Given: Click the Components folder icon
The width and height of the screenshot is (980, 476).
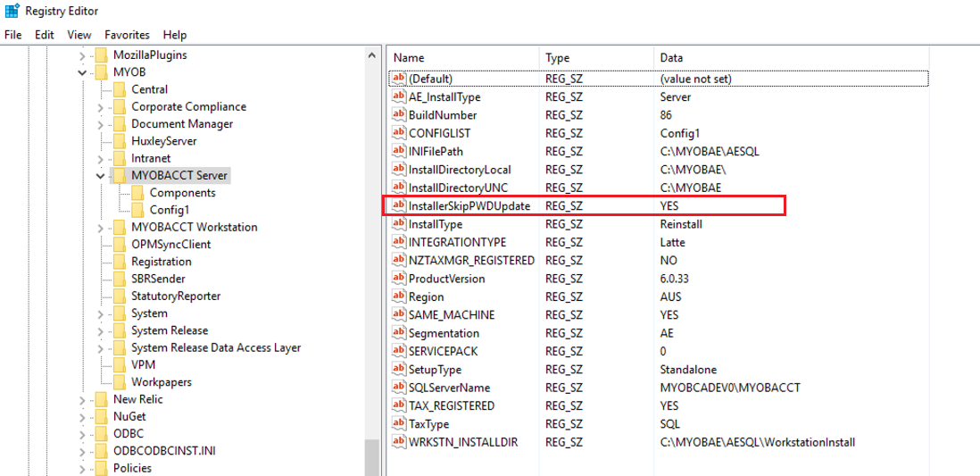Looking at the screenshot, I should click(x=136, y=193).
